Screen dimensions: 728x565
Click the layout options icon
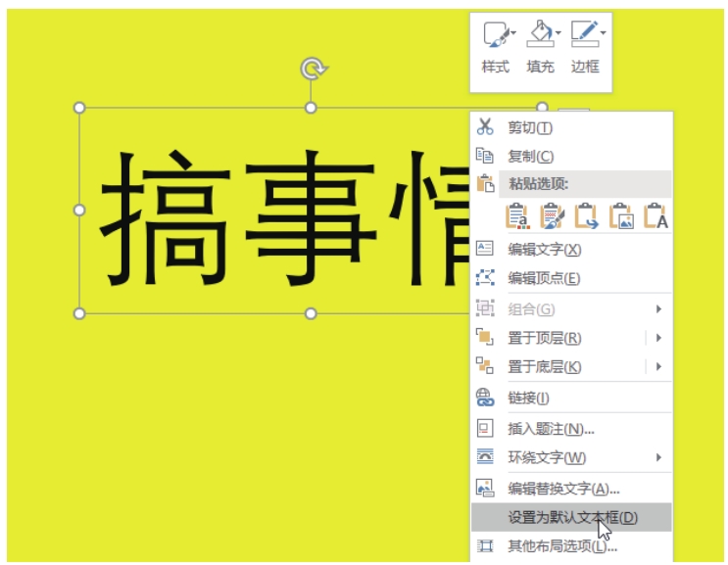tap(485, 546)
